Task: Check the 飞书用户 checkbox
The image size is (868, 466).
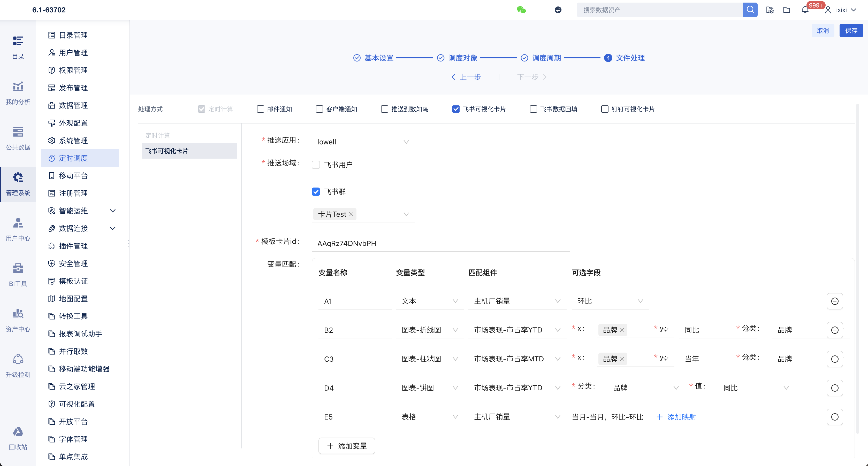Action: [316, 165]
